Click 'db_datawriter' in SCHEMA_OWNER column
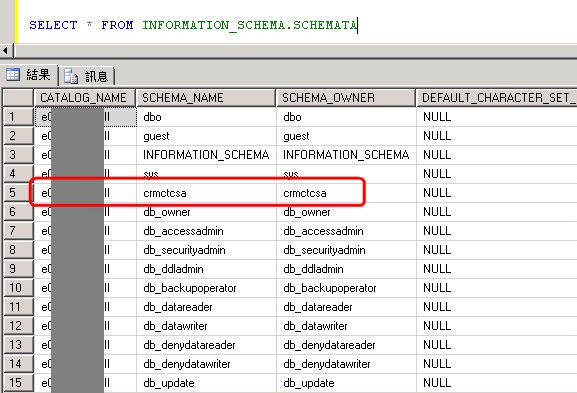The image size is (577, 393). [x=315, y=326]
